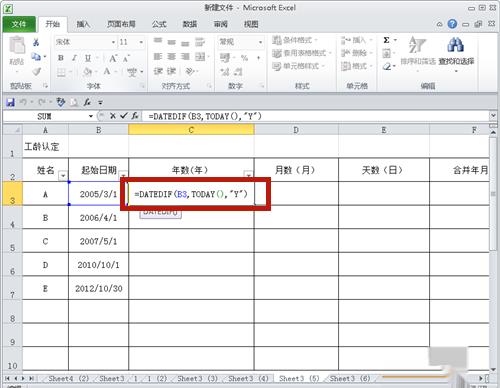The width and height of the screenshot is (500, 388).
Task: Switch to the 插入 ribbon tab
Action: tap(83, 24)
